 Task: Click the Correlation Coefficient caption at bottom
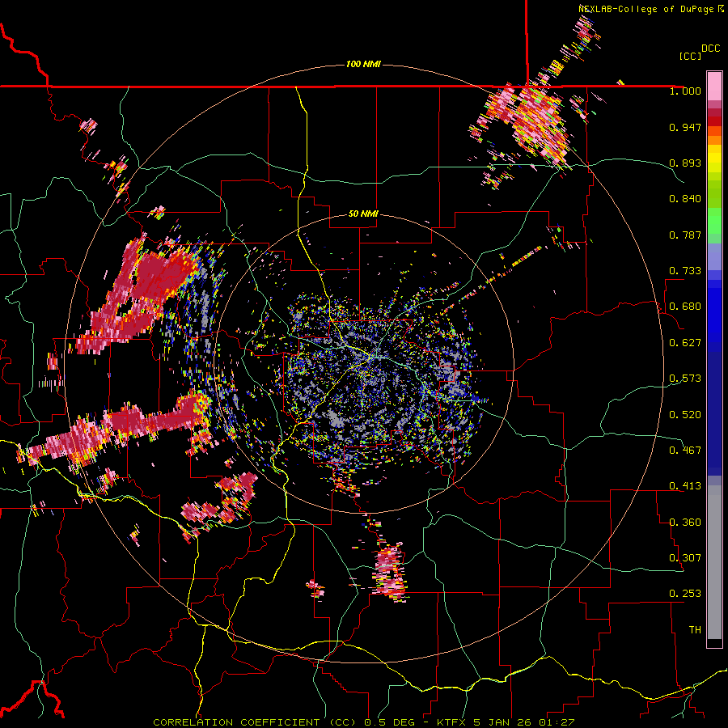364,722
